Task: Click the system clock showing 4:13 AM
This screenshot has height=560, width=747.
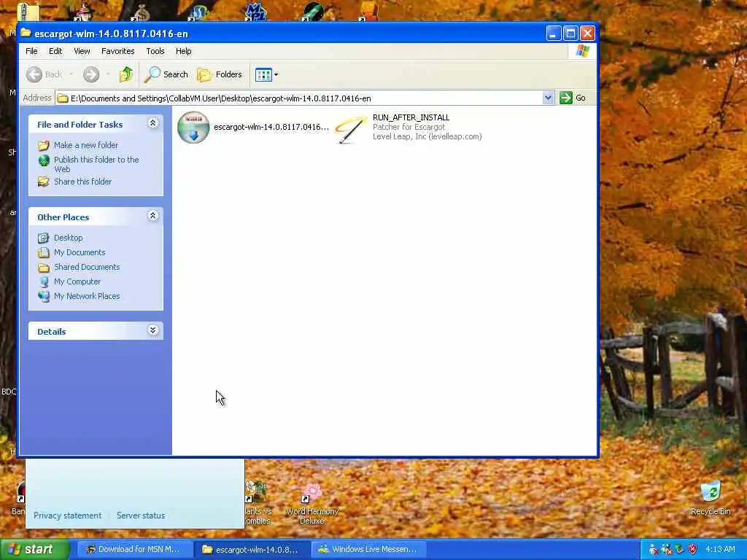Action: pyautogui.click(x=720, y=550)
